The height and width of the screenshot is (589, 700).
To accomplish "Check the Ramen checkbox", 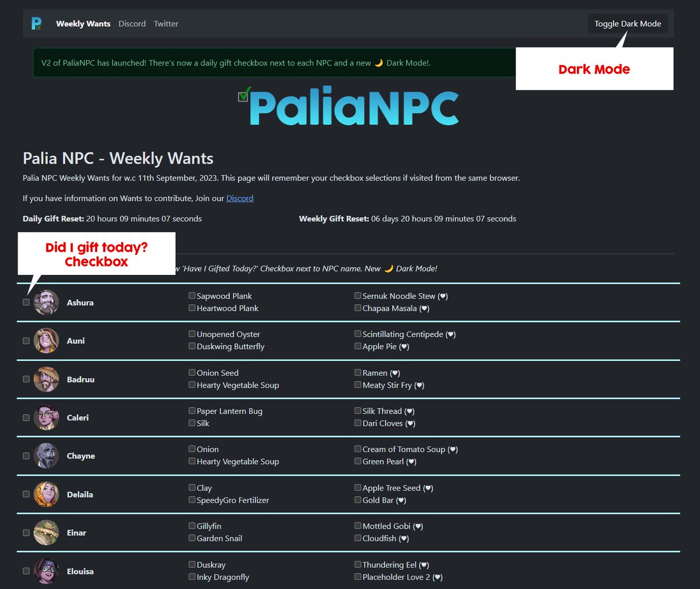I will [358, 372].
